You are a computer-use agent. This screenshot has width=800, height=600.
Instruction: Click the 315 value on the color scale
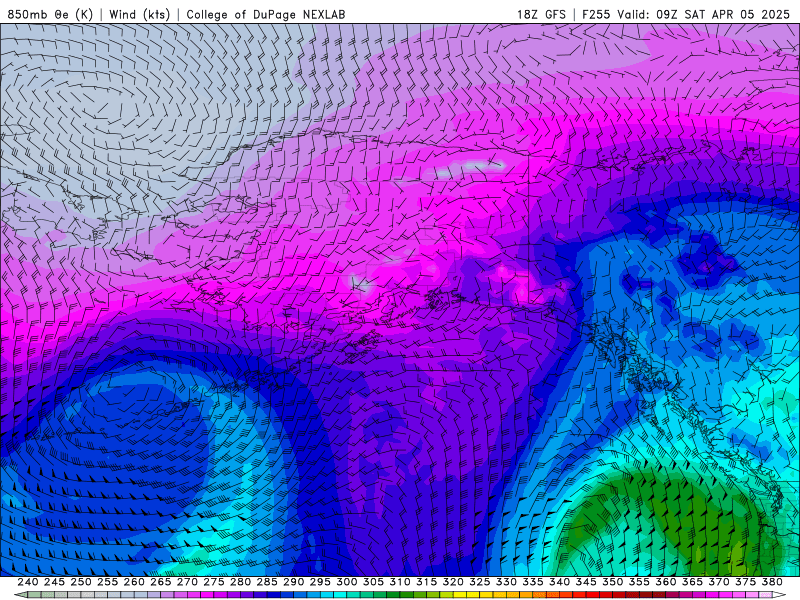pos(426,582)
